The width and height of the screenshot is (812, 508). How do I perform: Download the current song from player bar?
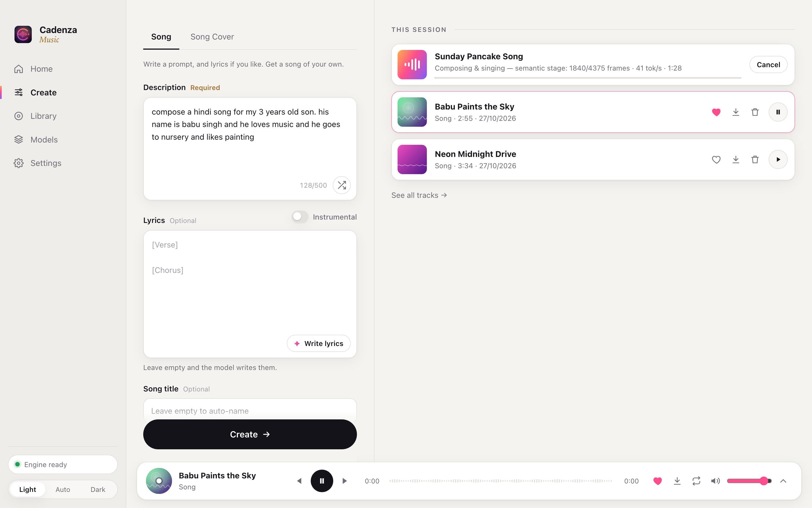[677, 481]
